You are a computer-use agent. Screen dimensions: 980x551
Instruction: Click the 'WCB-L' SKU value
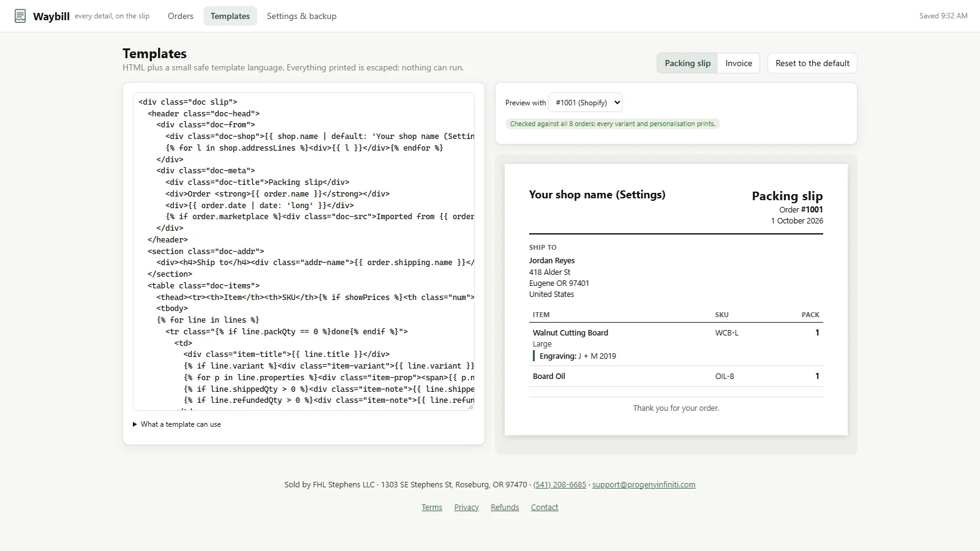(x=726, y=333)
